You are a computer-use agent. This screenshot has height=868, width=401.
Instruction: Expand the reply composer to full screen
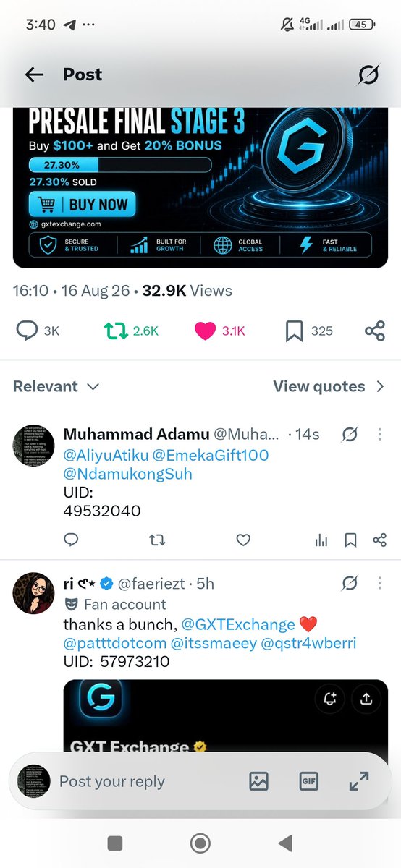[x=358, y=781]
